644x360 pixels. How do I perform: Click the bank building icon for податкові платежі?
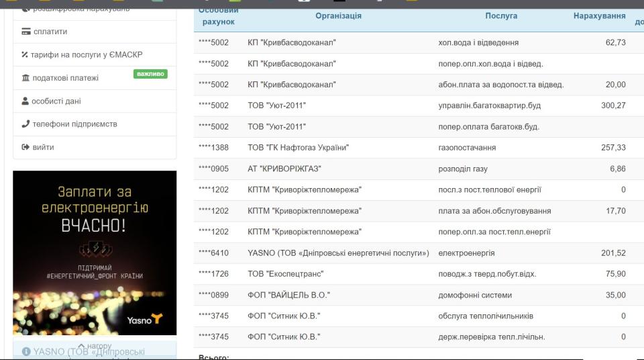pyautogui.click(x=25, y=78)
